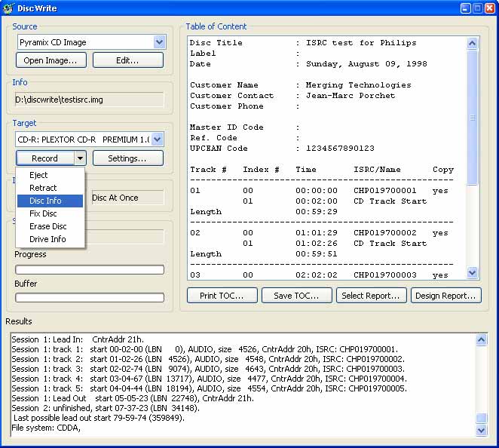
Task: Click the Open Image button
Action: click(51, 60)
